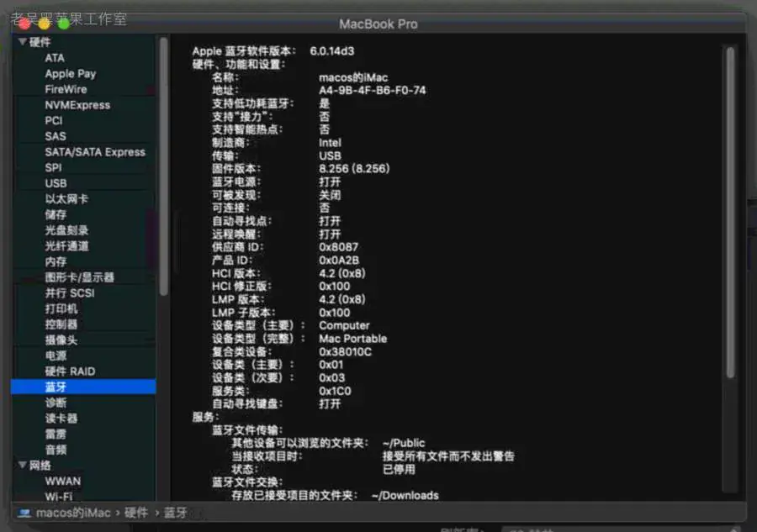Image resolution: width=757 pixels, height=532 pixels.
Task: Select 摄像头 in the sidebar
Action: point(61,340)
